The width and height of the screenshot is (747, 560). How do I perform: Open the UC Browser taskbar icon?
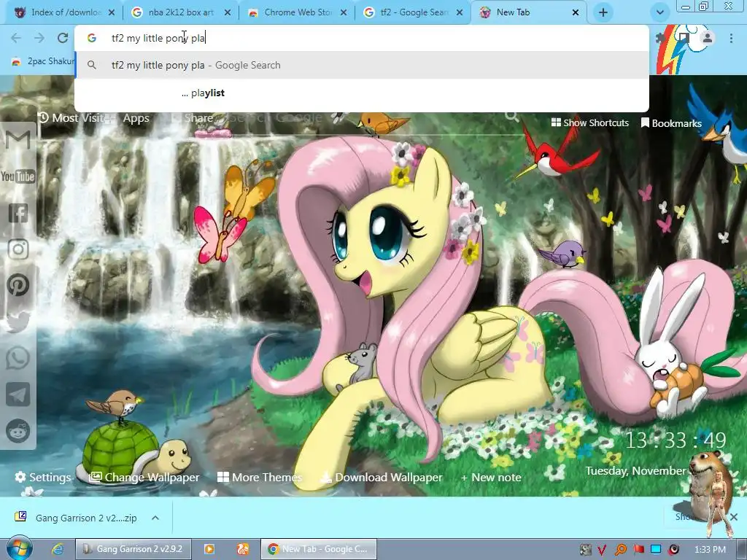(x=243, y=550)
